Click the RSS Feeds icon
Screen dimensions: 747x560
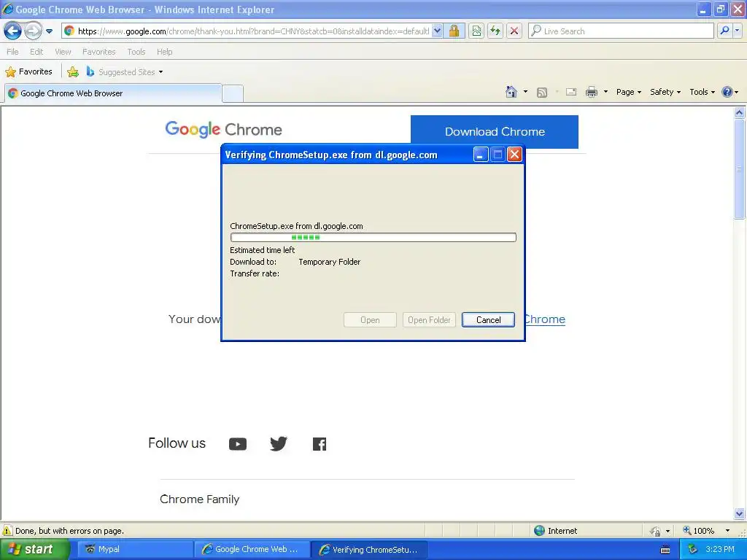pyautogui.click(x=542, y=93)
